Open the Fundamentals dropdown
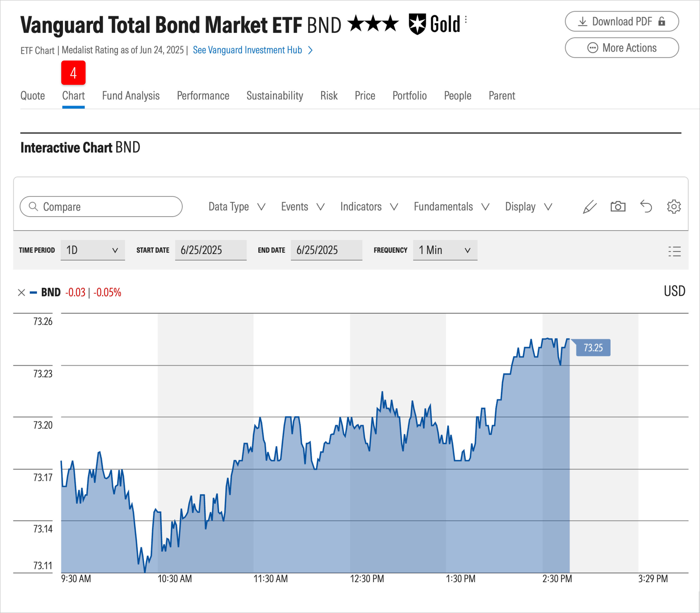Screen dimensions: 700x613 [x=452, y=207]
